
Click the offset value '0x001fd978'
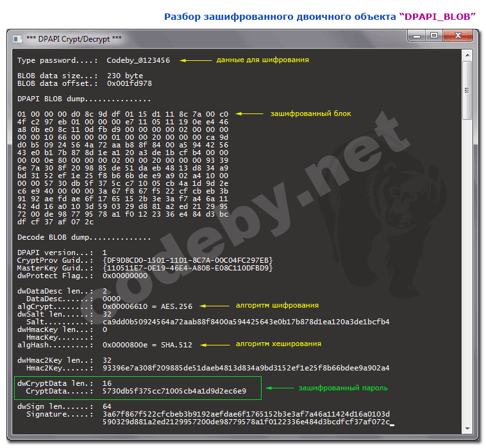[x=130, y=83]
